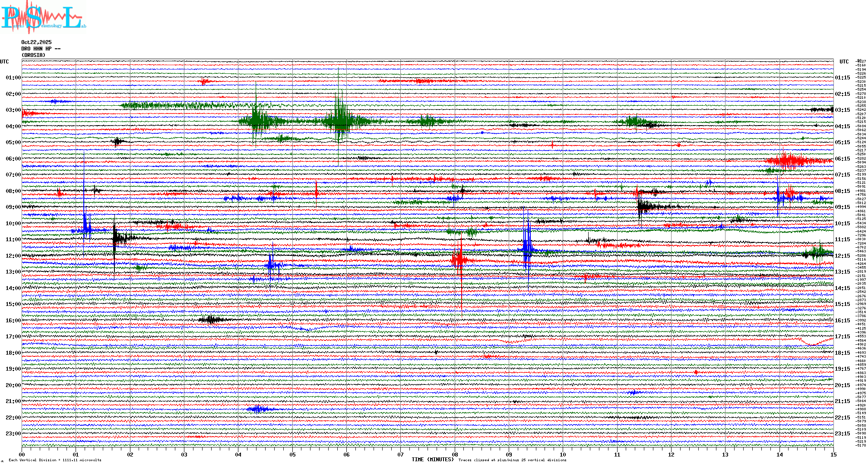Click the black 16:00 event near minute 03
The height and width of the screenshot is (466, 868).
(211, 320)
